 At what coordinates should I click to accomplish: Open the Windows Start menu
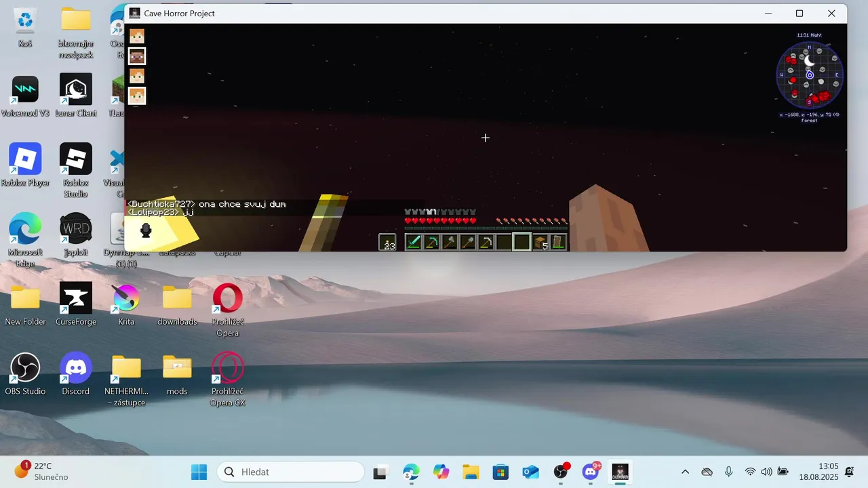click(199, 472)
